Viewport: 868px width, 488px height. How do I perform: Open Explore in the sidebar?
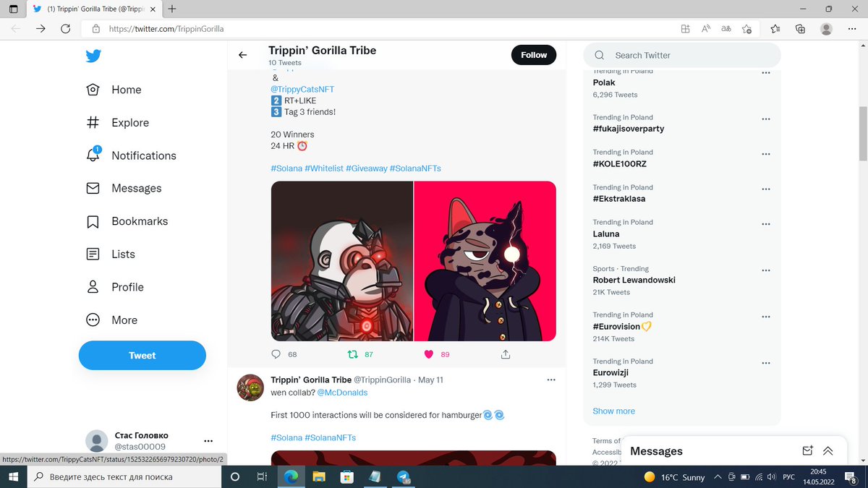point(117,123)
